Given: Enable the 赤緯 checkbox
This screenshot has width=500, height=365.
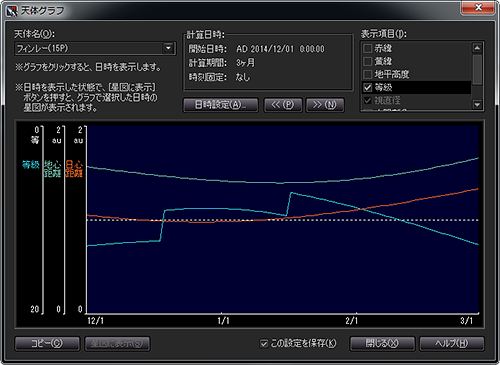Looking at the screenshot, I should click(x=367, y=49).
